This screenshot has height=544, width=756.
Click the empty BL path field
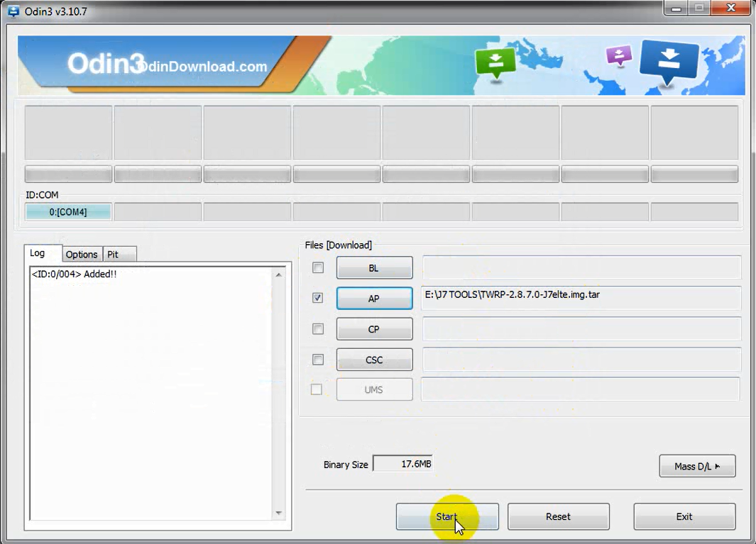581,267
